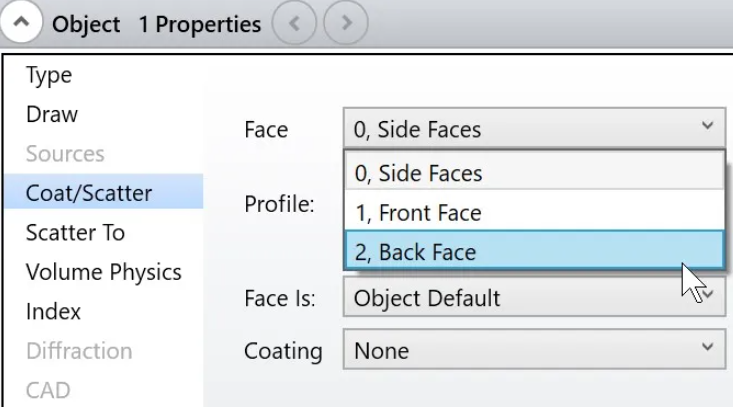Open the Draw properties section
The image size is (733, 407).
point(52,114)
